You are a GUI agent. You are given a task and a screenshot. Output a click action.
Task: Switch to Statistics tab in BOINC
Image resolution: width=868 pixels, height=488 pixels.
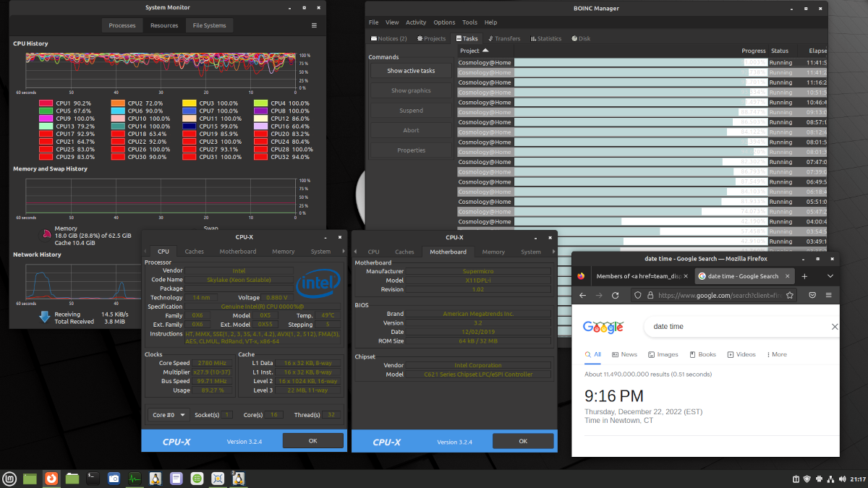click(x=546, y=38)
